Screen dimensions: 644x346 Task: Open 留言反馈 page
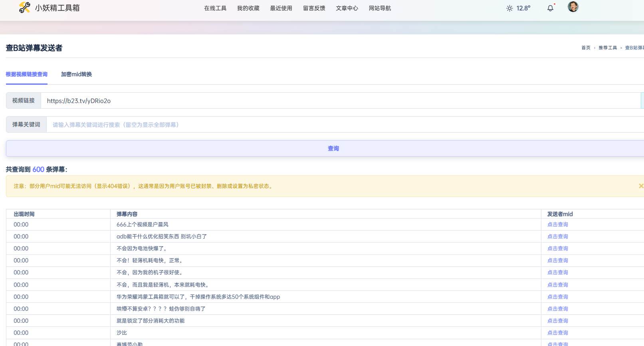click(314, 8)
